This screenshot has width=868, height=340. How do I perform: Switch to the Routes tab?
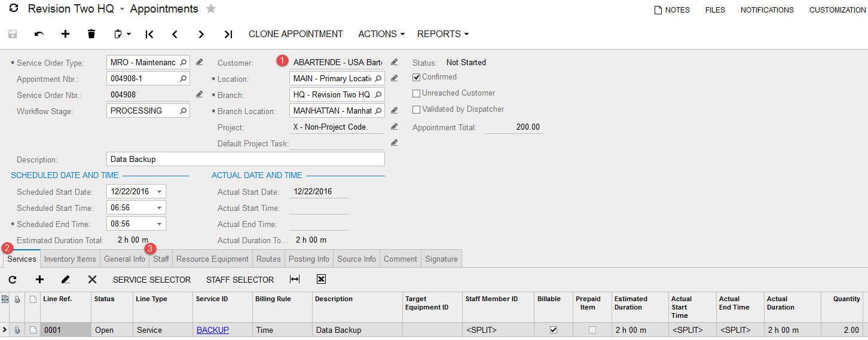[x=268, y=259]
